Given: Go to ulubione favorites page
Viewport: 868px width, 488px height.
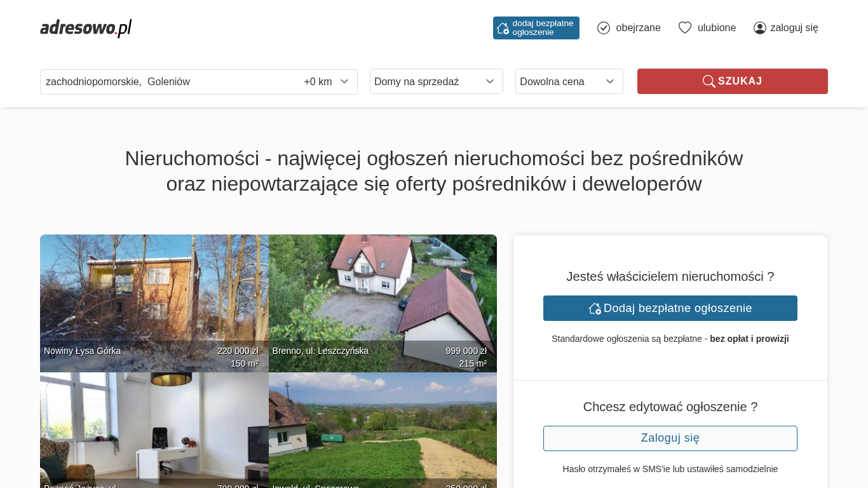Looking at the screenshot, I should tap(716, 28).
